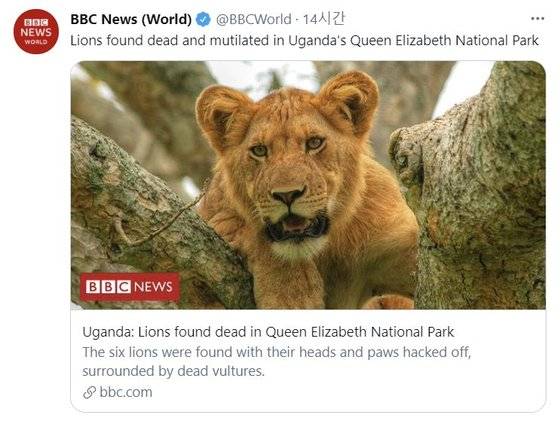Open the @BBCWorld handle link
This screenshot has height=424, width=560.
[254, 19]
